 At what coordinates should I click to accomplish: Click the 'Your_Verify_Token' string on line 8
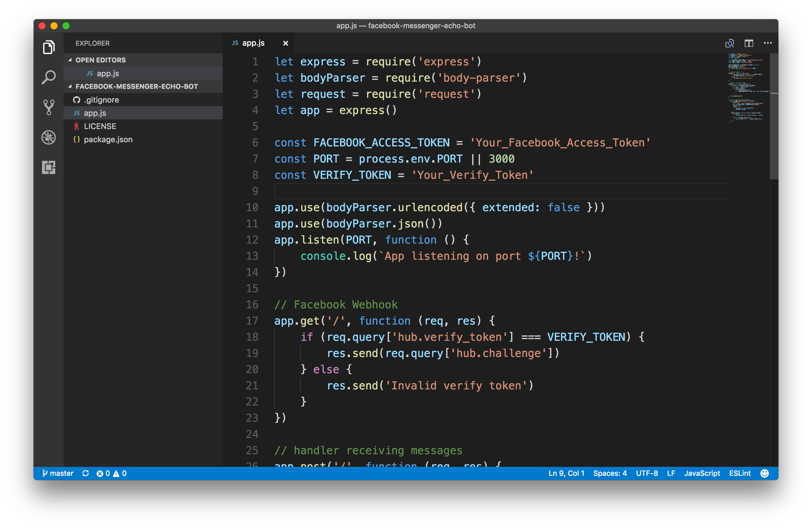(x=473, y=175)
